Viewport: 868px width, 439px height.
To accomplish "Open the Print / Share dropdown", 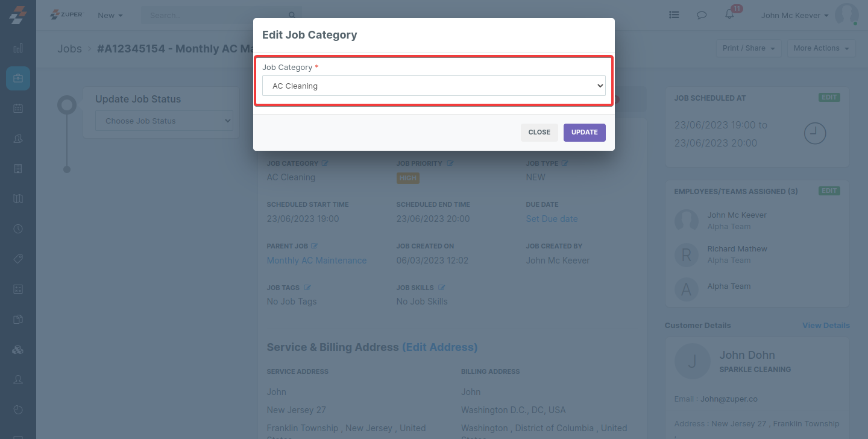I will (x=749, y=48).
